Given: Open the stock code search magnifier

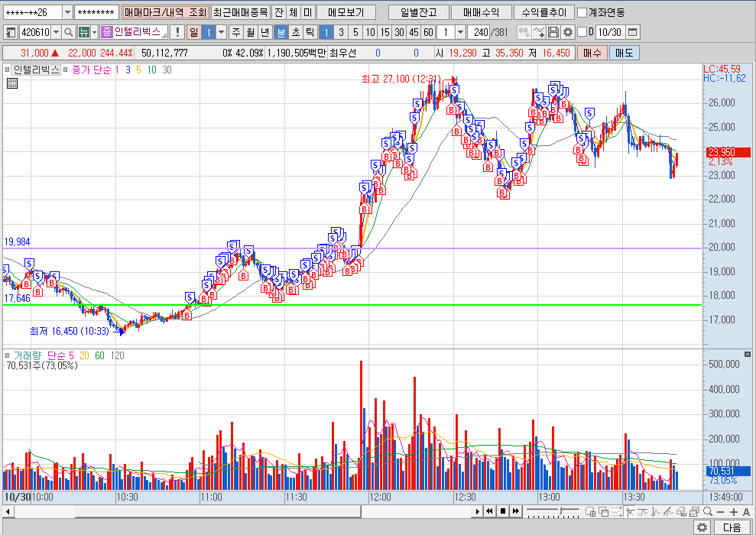Looking at the screenshot, I should (69, 32).
